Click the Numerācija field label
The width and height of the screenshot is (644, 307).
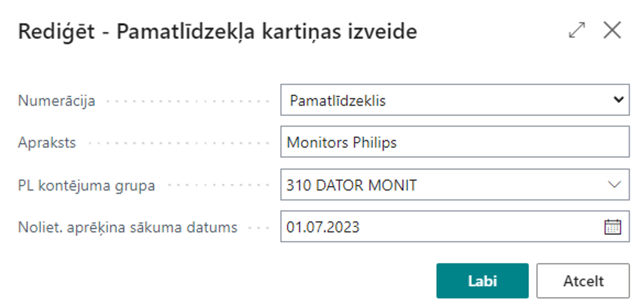57,101
